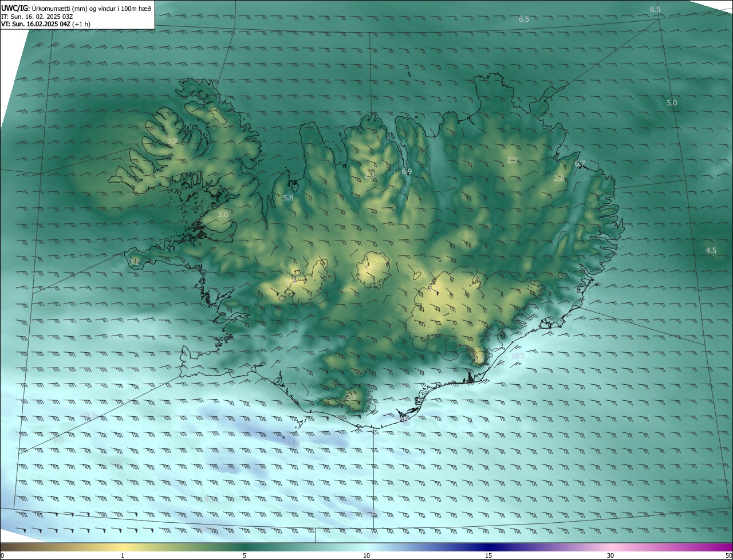Click the 6.9 value label on the map

(407, 171)
